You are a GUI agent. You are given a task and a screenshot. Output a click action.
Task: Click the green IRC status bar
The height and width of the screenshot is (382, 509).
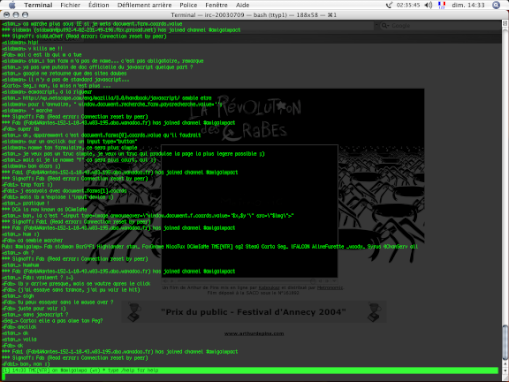[x=250, y=370]
